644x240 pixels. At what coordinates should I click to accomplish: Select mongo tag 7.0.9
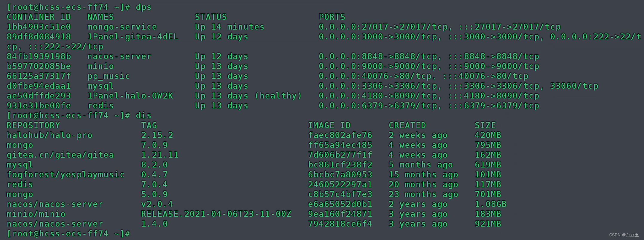pyautogui.click(x=155, y=145)
